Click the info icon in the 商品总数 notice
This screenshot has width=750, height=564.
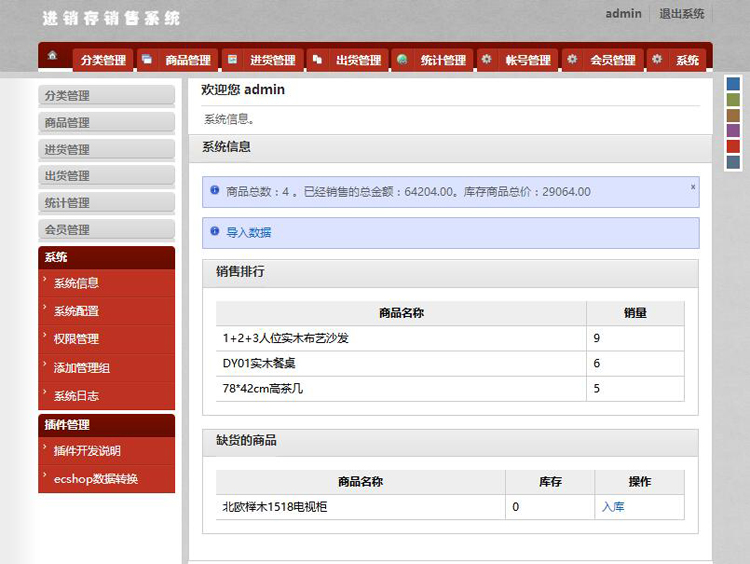point(215,190)
